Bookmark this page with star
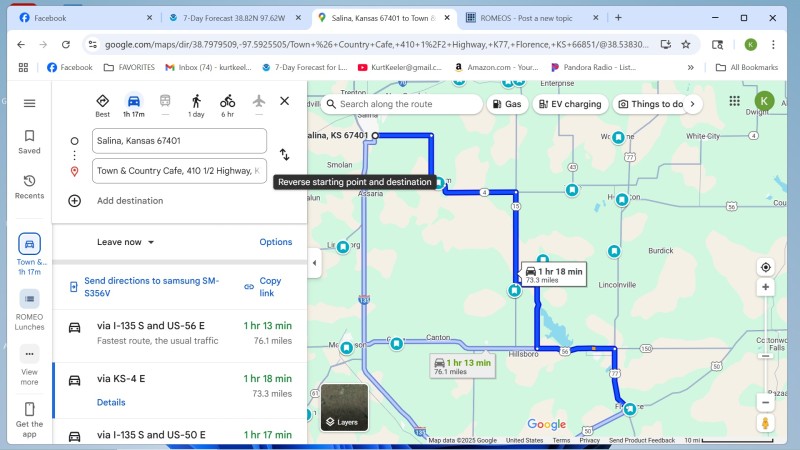 pos(686,44)
